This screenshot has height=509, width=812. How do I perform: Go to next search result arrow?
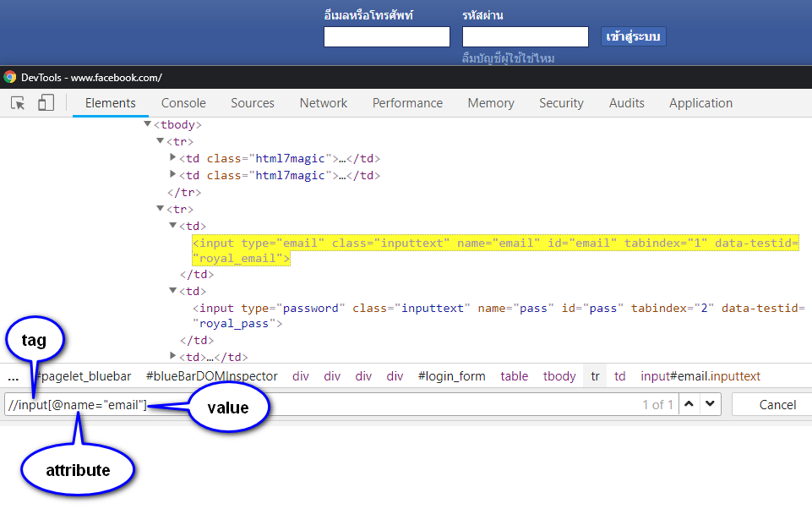[x=711, y=404]
